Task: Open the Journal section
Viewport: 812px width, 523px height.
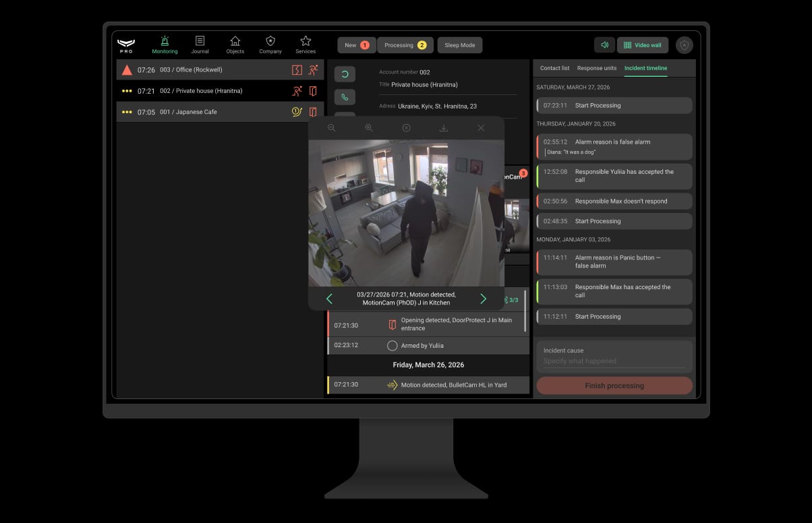Action: pos(200,45)
